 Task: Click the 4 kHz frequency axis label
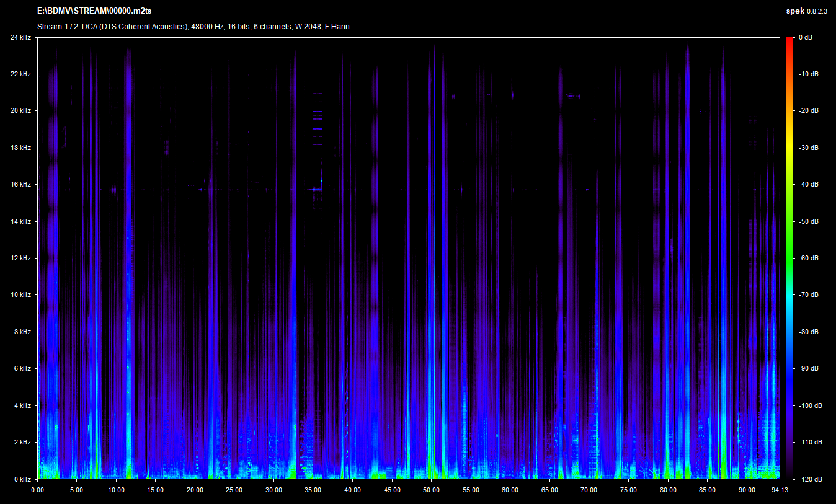22,405
